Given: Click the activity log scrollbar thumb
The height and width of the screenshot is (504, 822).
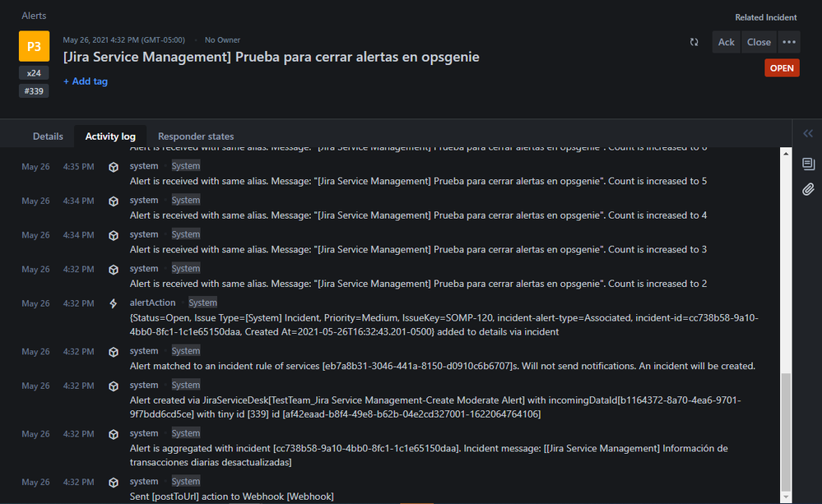Looking at the screenshot, I should (785, 431).
